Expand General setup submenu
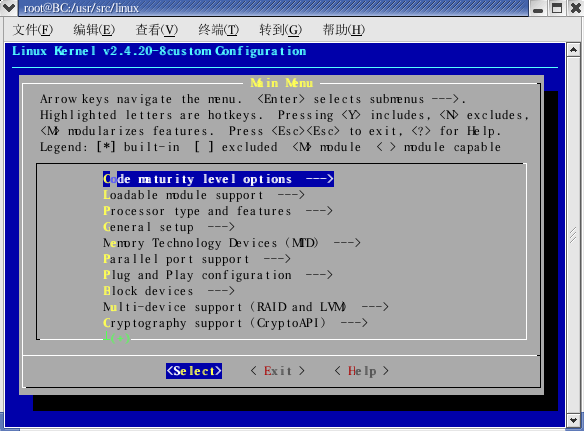 tap(169, 227)
